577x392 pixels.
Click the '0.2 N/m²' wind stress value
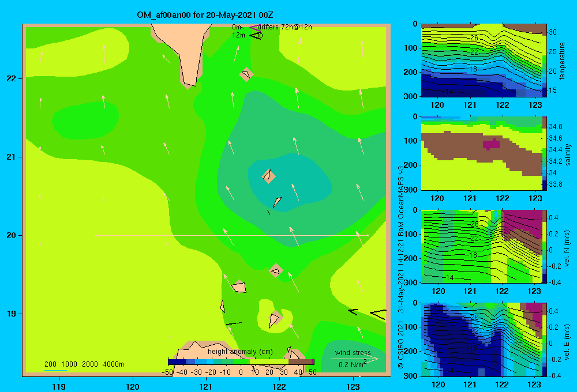pyautogui.click(x=352, y=364)
